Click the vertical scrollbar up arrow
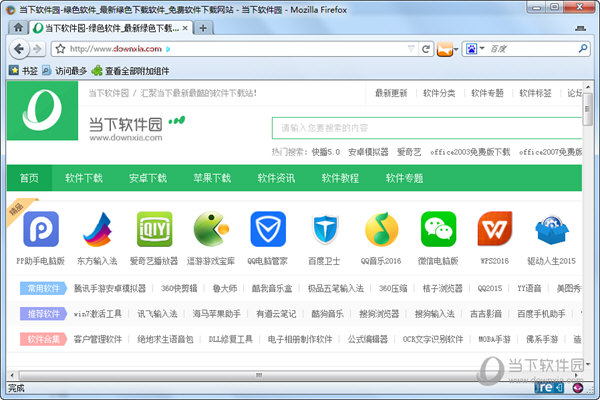Image resolution: width=600 pixels, height=400 pixels. 588,87
